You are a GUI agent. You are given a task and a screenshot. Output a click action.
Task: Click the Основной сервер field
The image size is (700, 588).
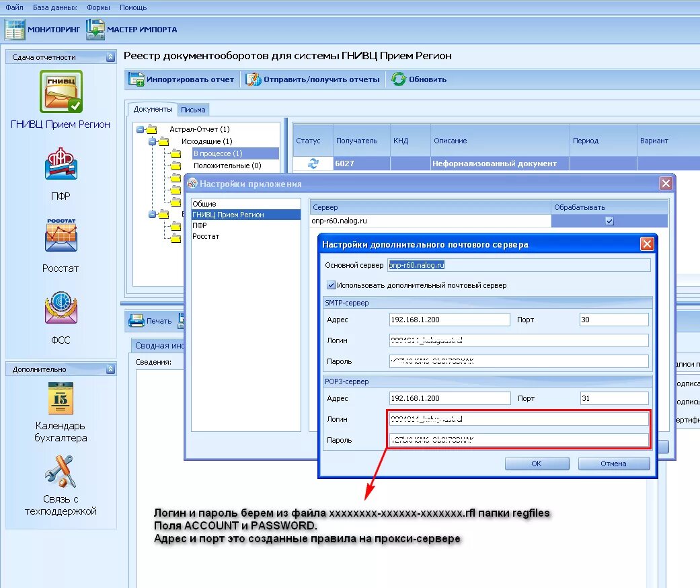(x=518, y=265)
